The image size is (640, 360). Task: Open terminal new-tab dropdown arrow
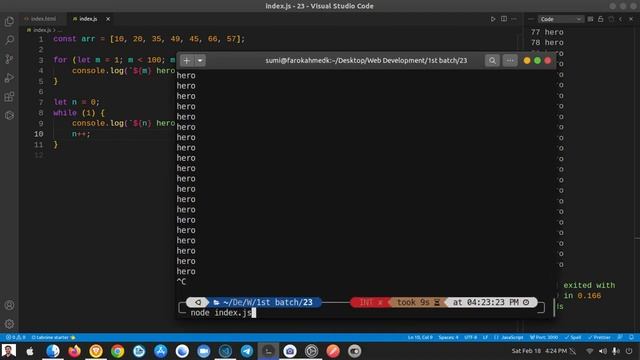(x=200, y=60)
